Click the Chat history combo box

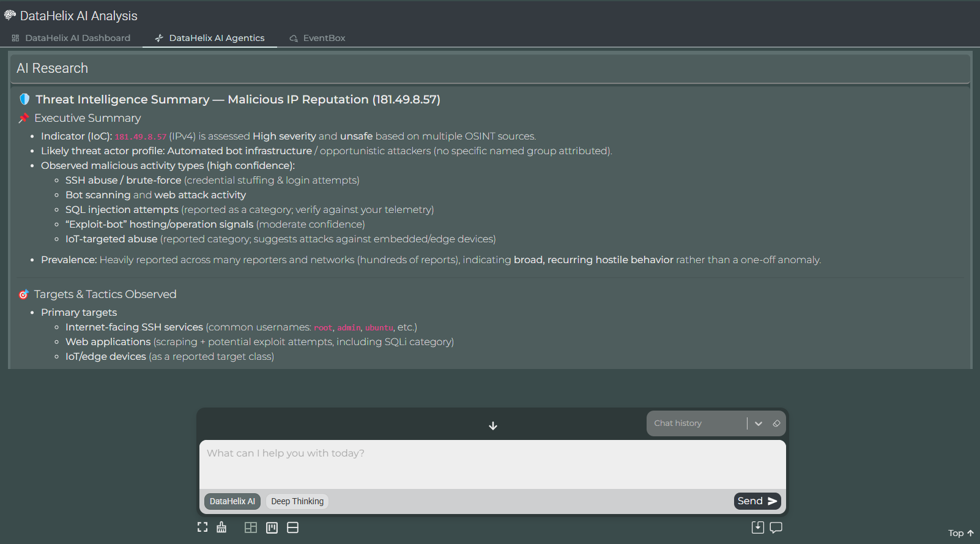tap(697, 423)
